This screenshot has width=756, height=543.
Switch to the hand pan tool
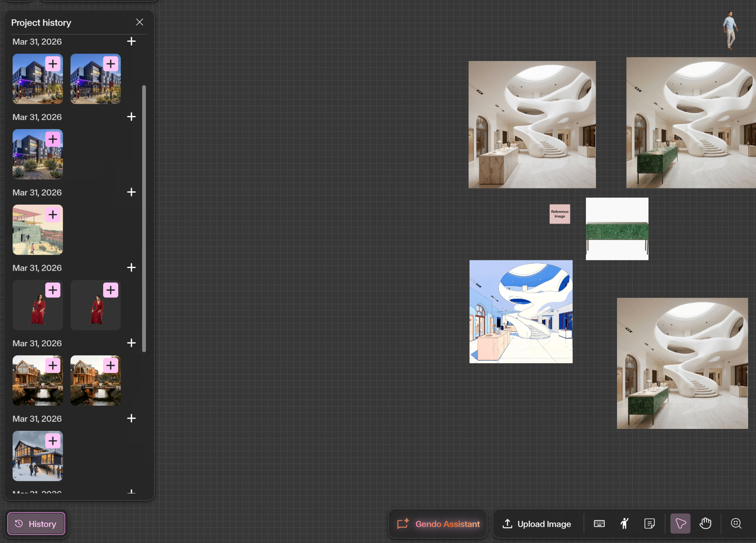pyautogui.click(x=705, y=523)
